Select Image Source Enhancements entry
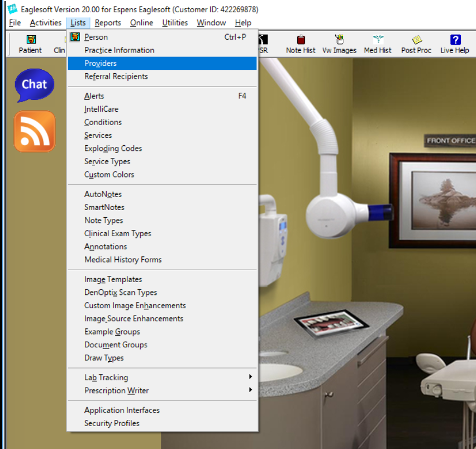This screenshot has height=449, width=476. (x=162, y=318)
